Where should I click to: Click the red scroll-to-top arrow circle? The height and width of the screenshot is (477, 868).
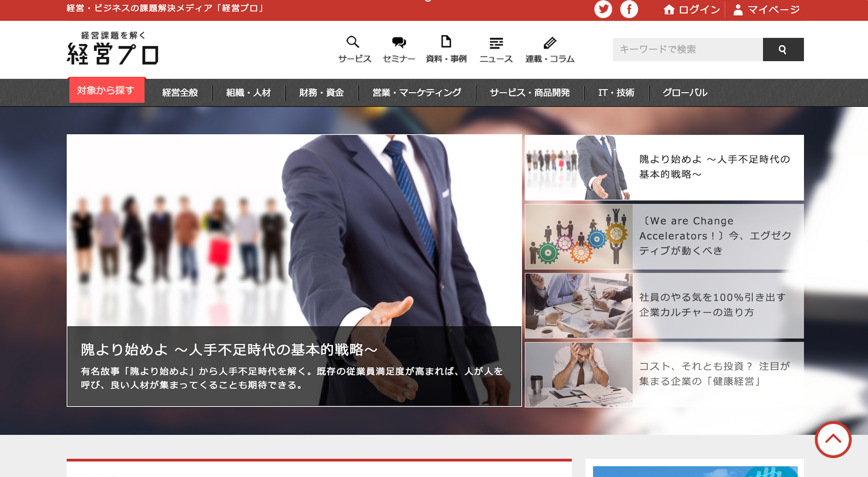pyautogui.click(x=833, y=439)
